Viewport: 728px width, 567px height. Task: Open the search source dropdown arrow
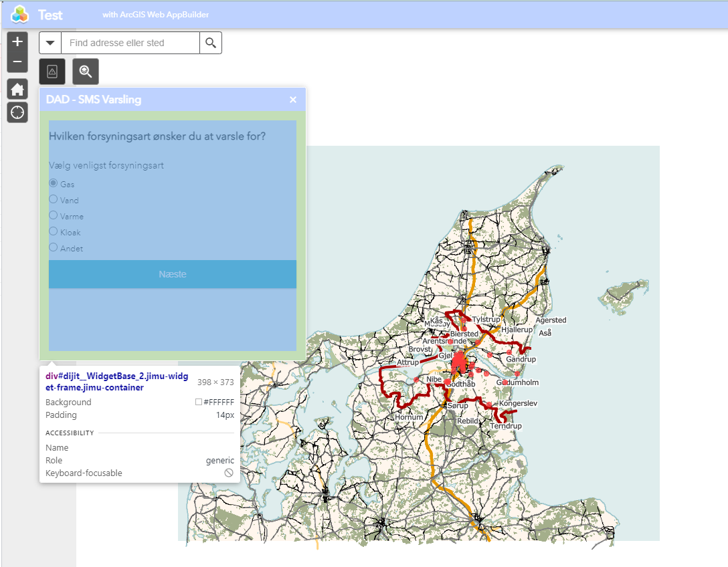click(x=50, y=42)
